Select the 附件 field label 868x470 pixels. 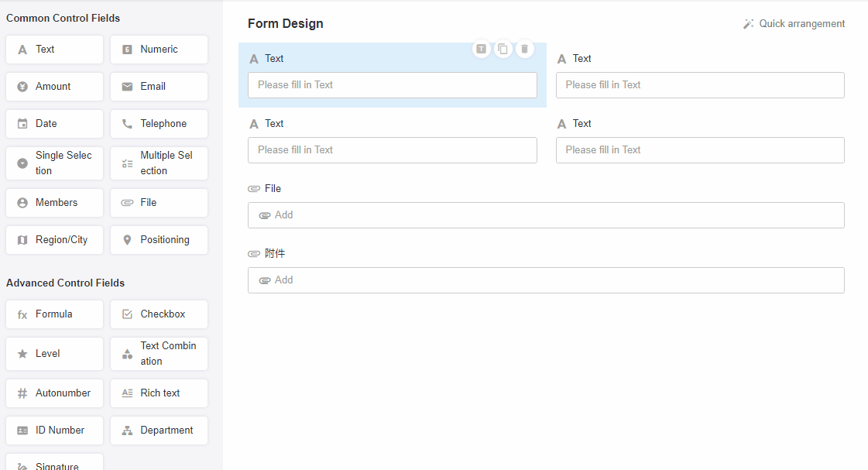[x=275, y=253]
